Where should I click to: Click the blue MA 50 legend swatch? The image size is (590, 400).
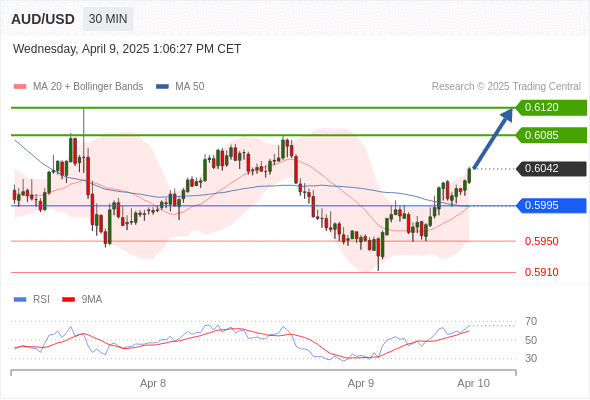[x=162, y=87]
